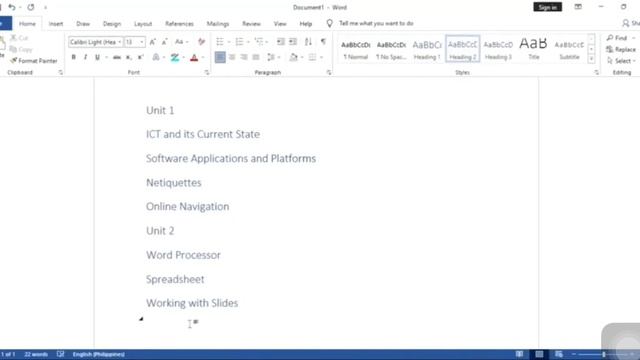Open the Draw tab

[83, 24]
